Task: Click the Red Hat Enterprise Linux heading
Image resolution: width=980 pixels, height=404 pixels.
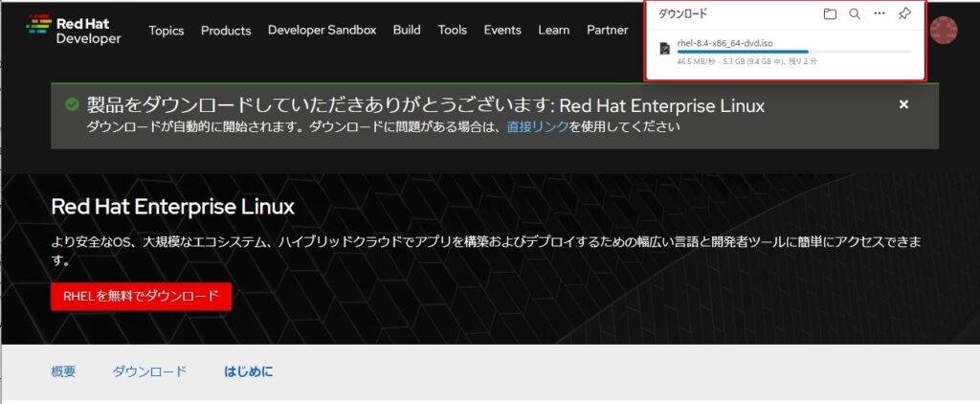Action: [x=172, y=207]
